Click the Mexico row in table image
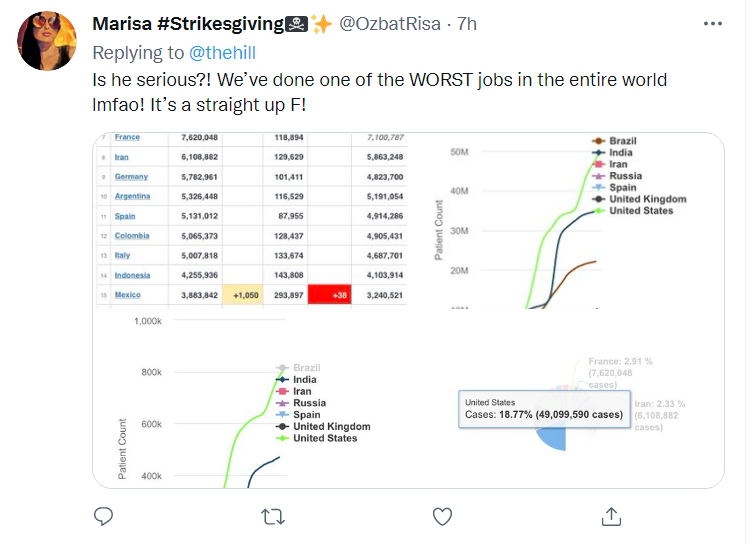 click(127, 295)
